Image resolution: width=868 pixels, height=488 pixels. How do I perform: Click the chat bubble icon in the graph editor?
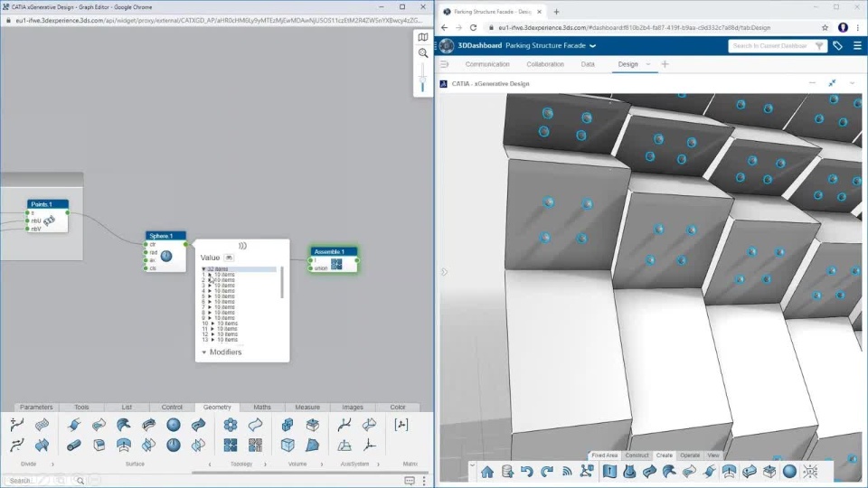point(410,481)
